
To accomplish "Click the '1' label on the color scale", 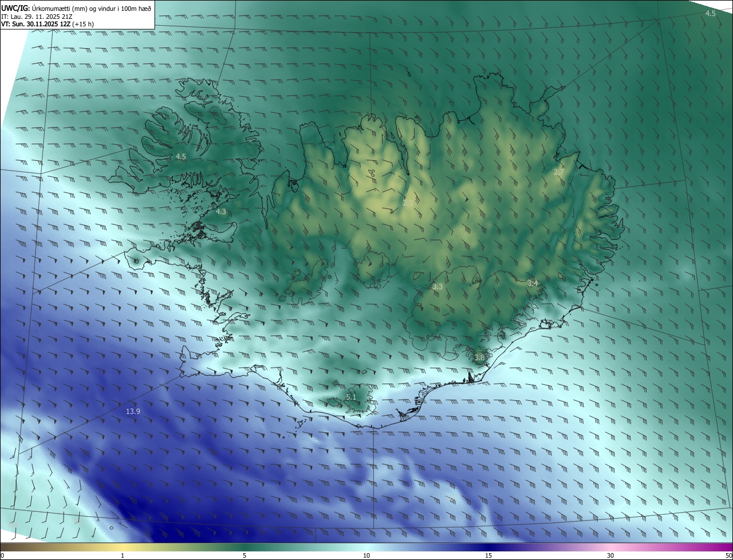I will tap(123, 555).
